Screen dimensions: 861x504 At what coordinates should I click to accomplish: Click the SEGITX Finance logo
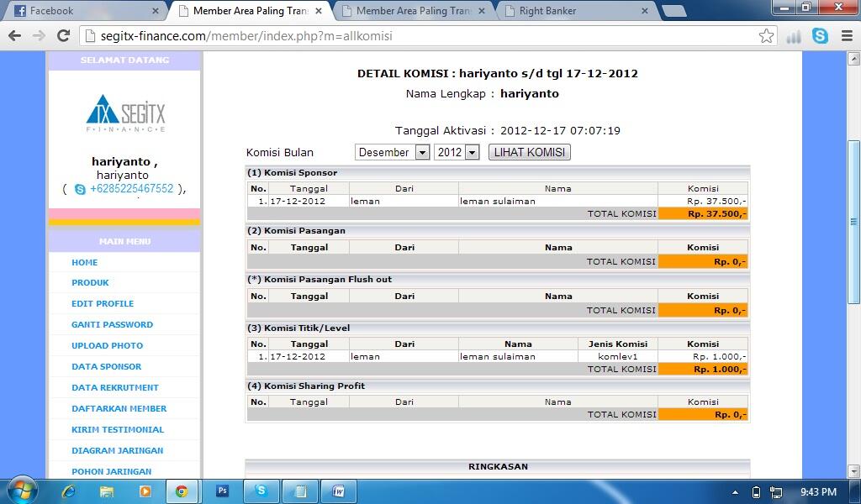(125, 113)
